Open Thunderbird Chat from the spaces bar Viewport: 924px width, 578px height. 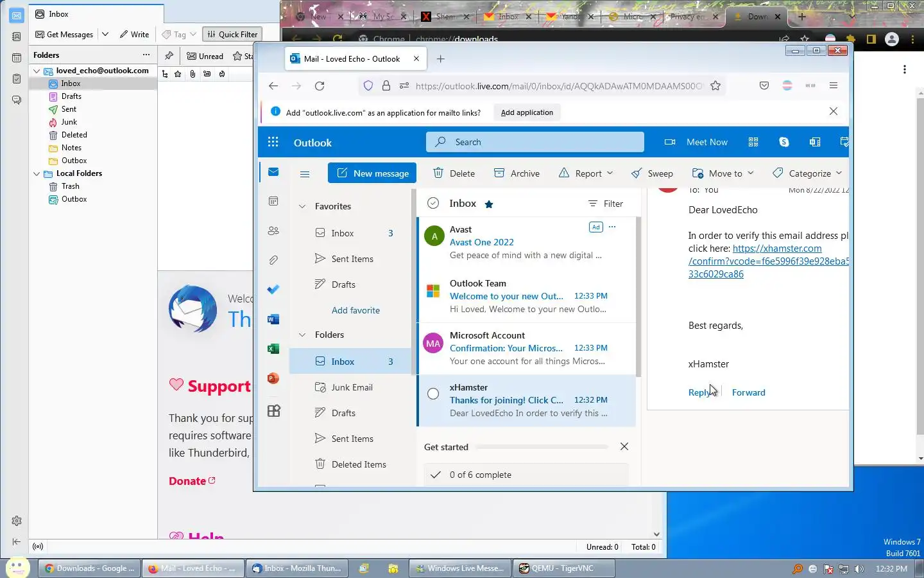(x=17, y=100)
